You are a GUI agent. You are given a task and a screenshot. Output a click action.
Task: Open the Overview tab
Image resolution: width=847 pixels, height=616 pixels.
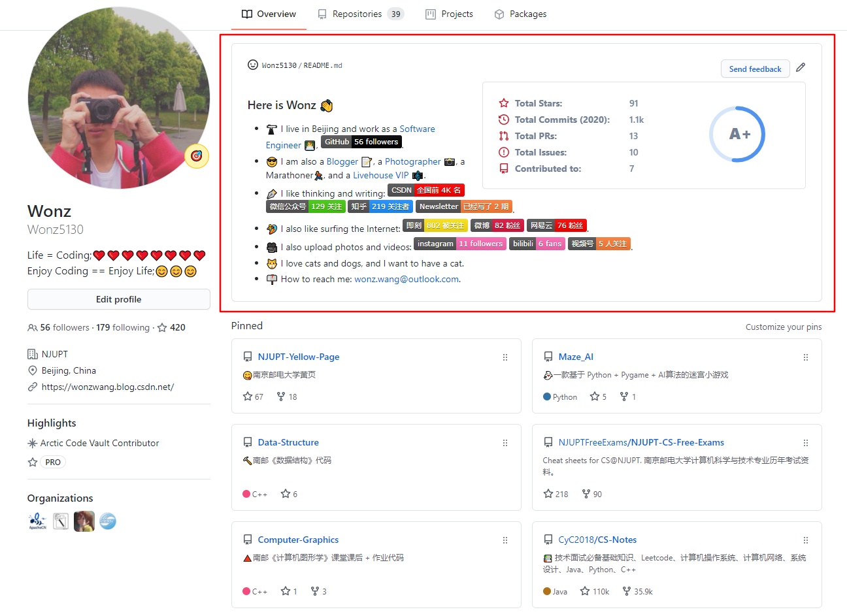coord(269,14)
